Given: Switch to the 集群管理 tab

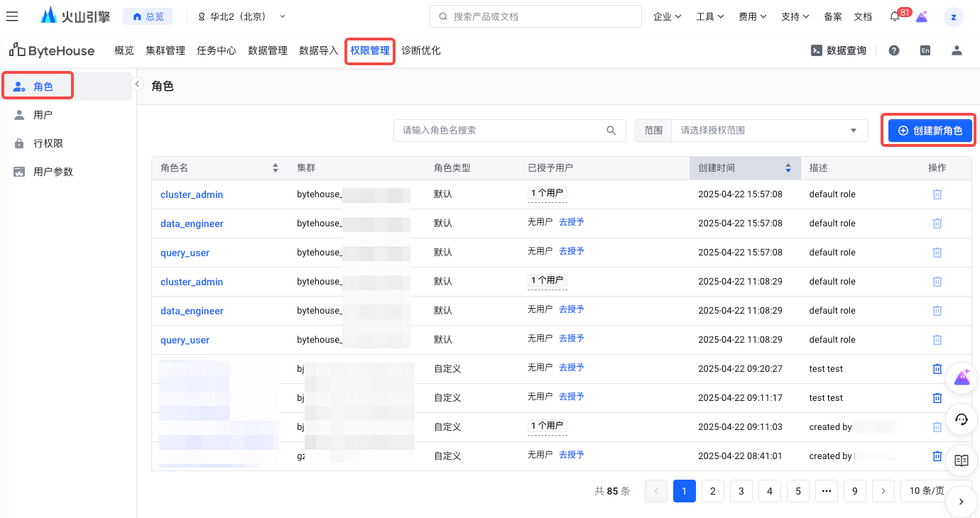Looking at the screenshot, I should coord(165,50).
